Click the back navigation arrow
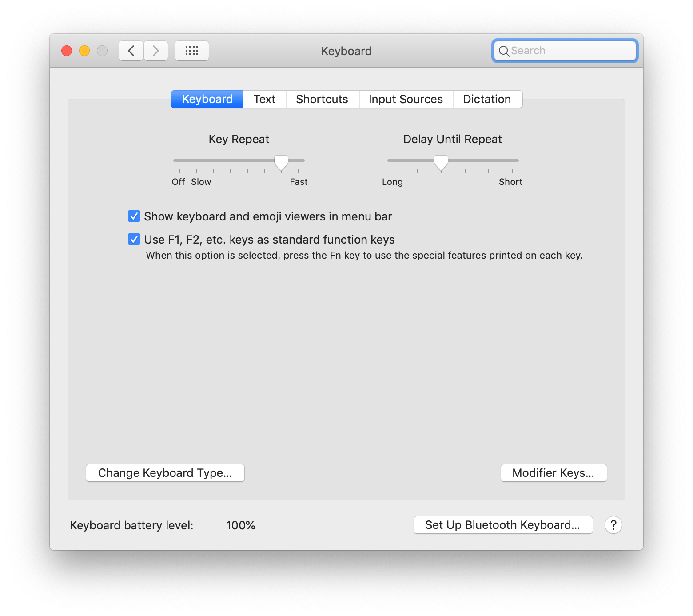This screenshot has height=616, width=693. [x=131, y=51]
